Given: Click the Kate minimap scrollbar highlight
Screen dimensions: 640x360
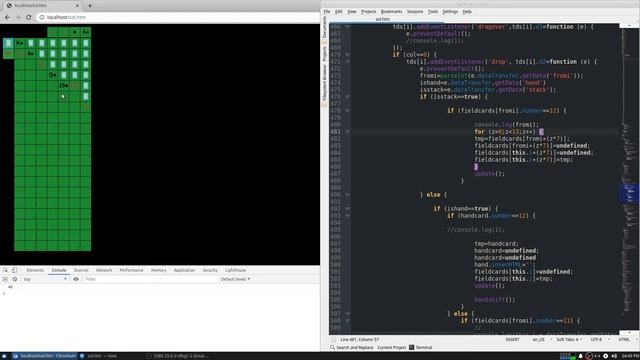Looking at the screenshot, I should 629,193.
